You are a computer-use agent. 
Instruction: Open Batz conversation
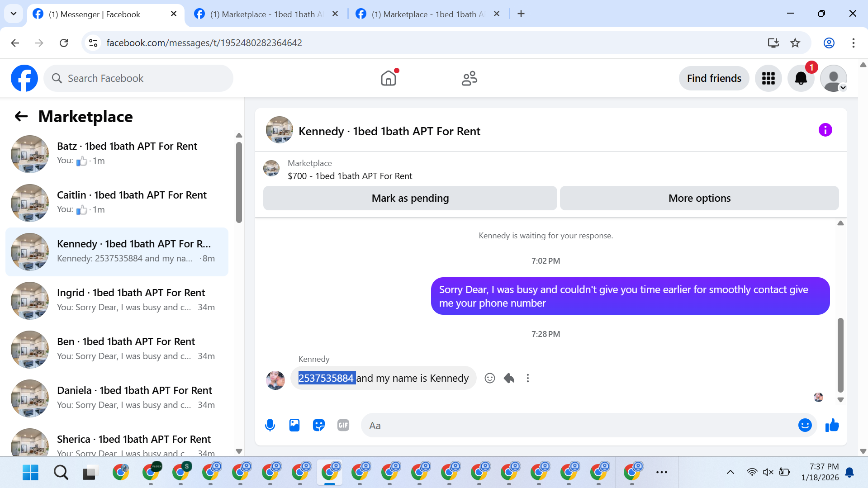pos(118,154)
